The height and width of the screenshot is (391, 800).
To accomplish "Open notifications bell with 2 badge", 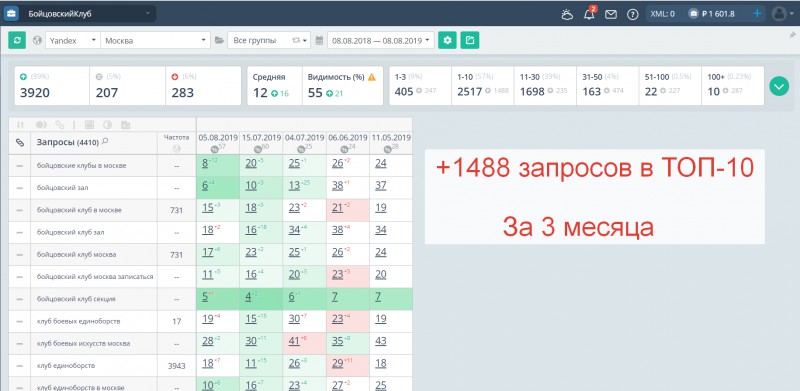I will click(x=589, y=14).
